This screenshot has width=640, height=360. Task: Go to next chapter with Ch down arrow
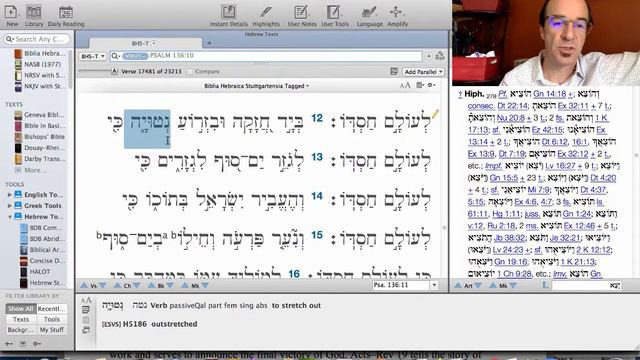tap(137, 285)
